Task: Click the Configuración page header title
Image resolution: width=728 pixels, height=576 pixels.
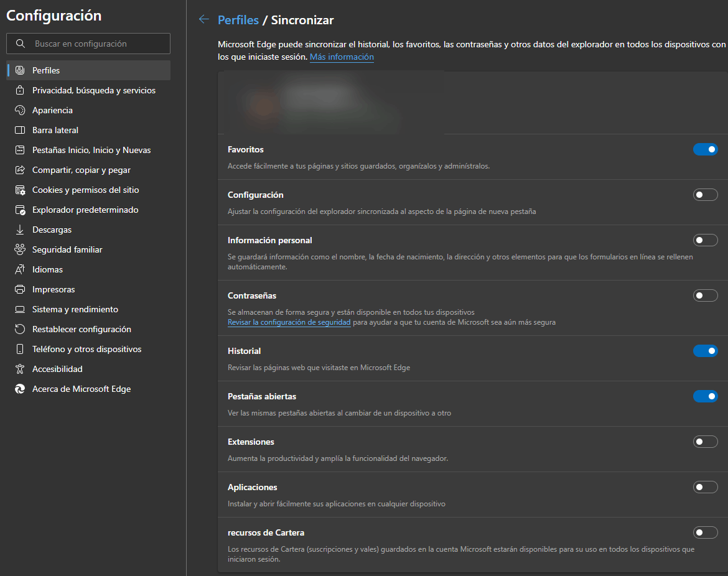Action: click(x=54, y=16)
